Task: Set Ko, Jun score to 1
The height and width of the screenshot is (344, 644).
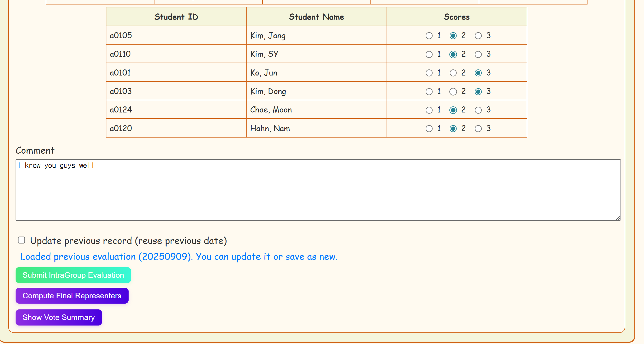Action: 429,73
